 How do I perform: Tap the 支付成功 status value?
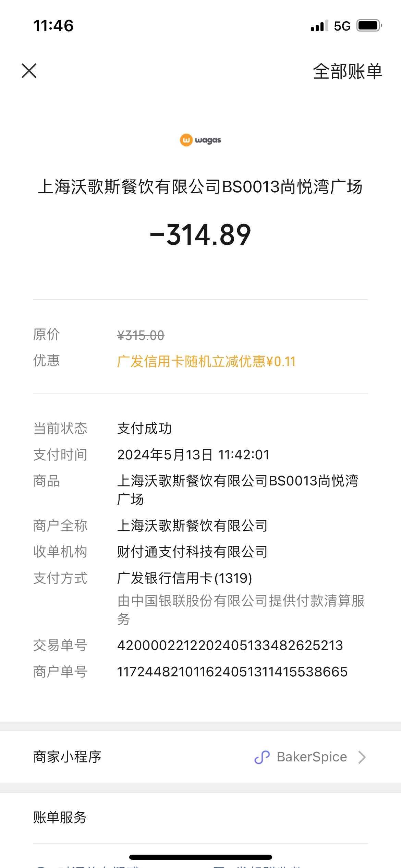tap(144, 429)
